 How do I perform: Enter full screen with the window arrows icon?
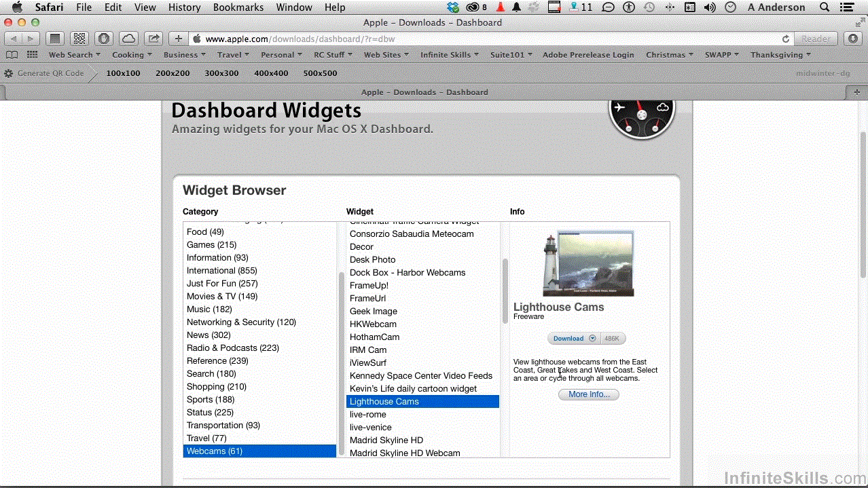859,22
